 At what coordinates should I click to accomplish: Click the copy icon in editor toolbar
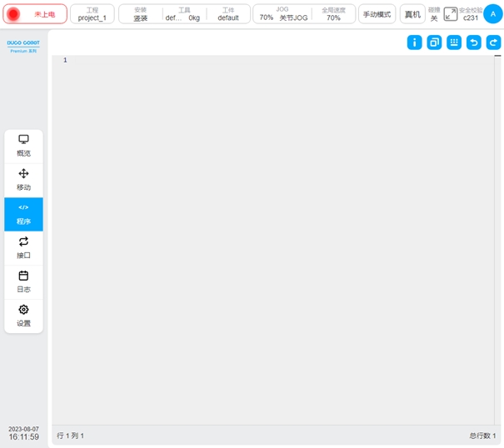tap(434, 42)
